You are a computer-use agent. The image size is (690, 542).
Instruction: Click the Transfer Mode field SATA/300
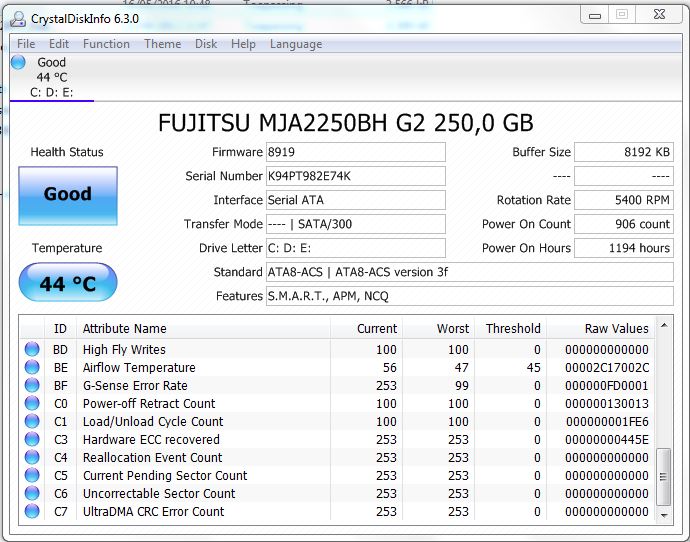tap(356, 224)
